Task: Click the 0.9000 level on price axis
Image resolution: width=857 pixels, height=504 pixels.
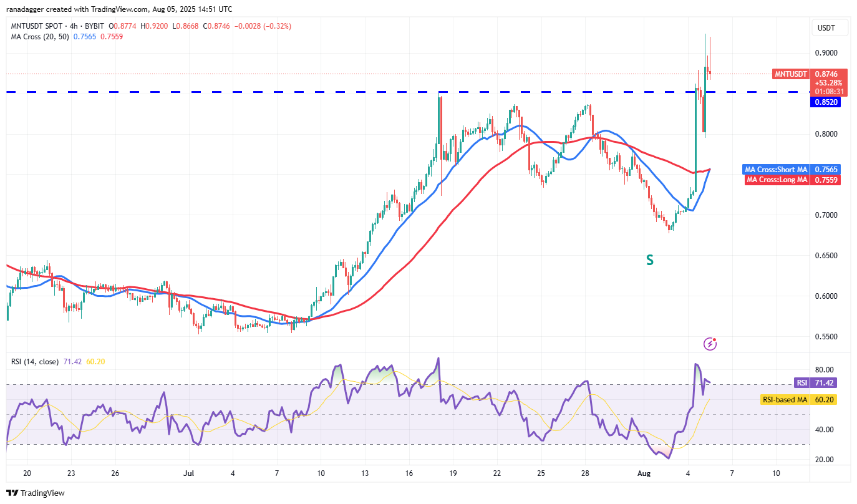Action: tap(827, 53)
